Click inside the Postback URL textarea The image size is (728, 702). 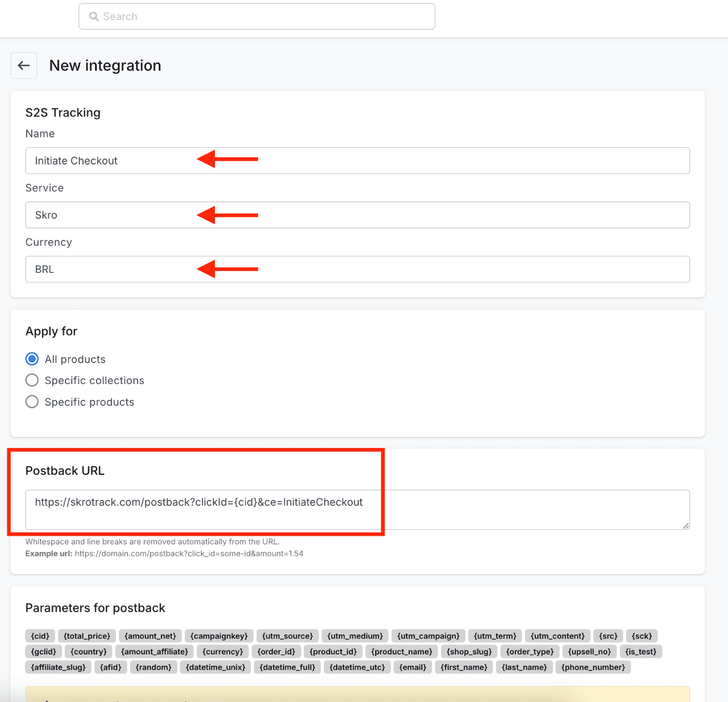click(357, 510)
